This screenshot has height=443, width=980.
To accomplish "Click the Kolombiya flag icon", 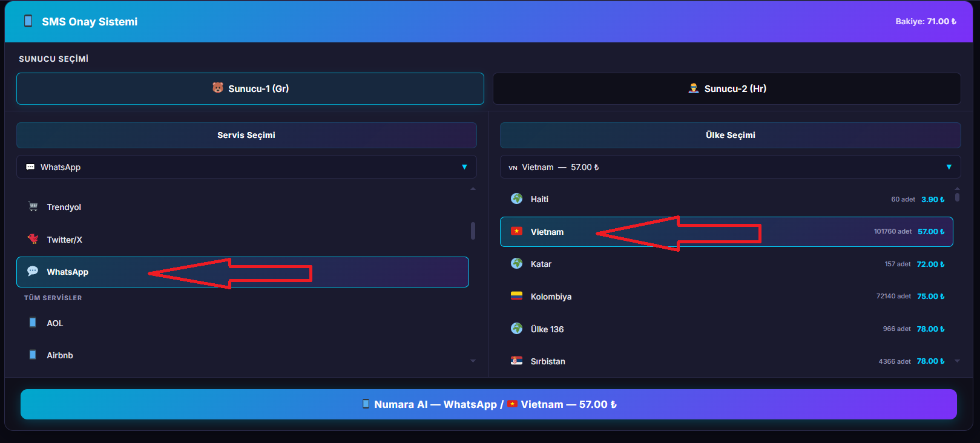I will (x=516, y=296).
